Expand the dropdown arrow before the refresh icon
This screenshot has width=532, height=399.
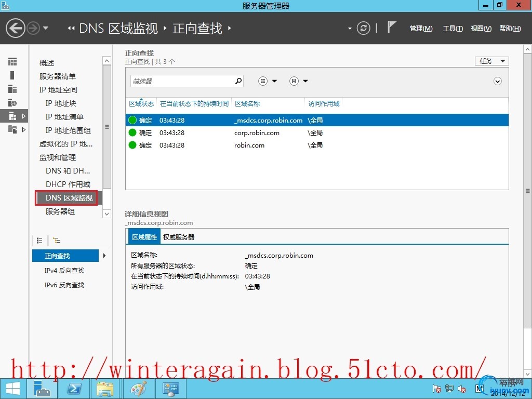[350, 29]
